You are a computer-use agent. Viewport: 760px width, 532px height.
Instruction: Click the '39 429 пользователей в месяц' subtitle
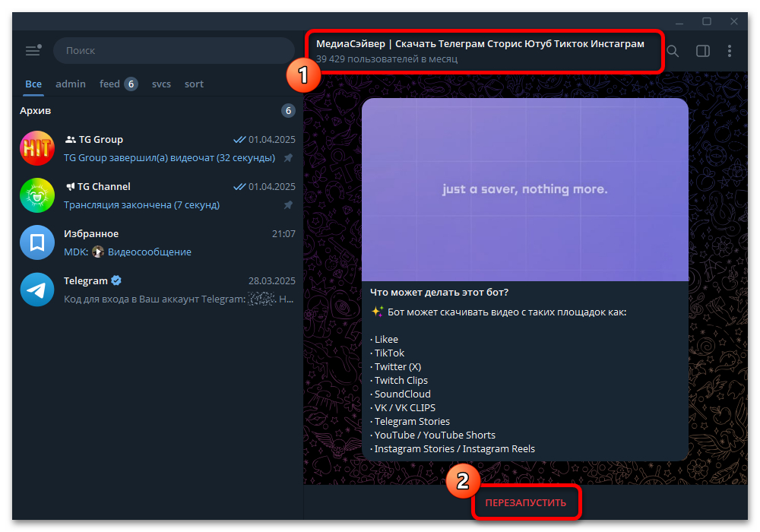[387, 59]
